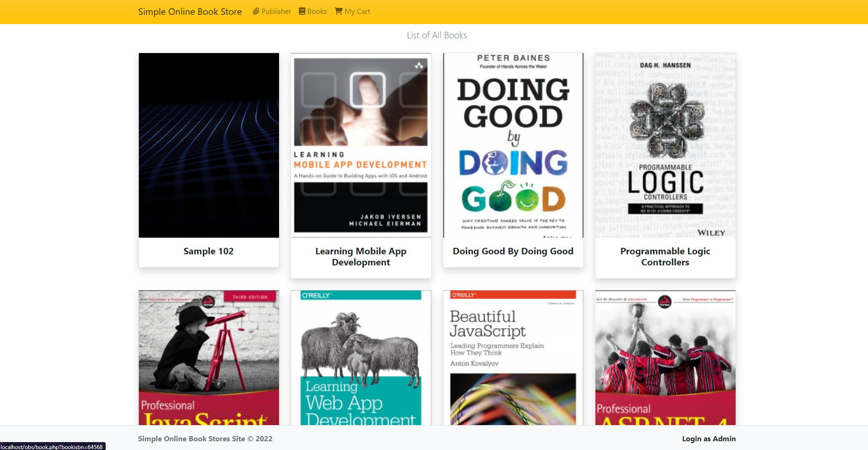This screenshot has height=450, width=868.
Task: Open Doing Good By Doing Good cover
Action: [x=513, y=145]
